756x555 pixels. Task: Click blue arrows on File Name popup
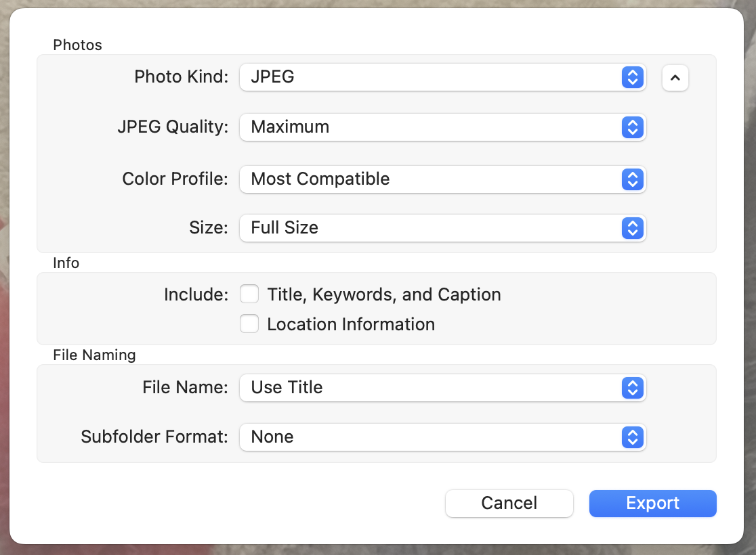631,388
